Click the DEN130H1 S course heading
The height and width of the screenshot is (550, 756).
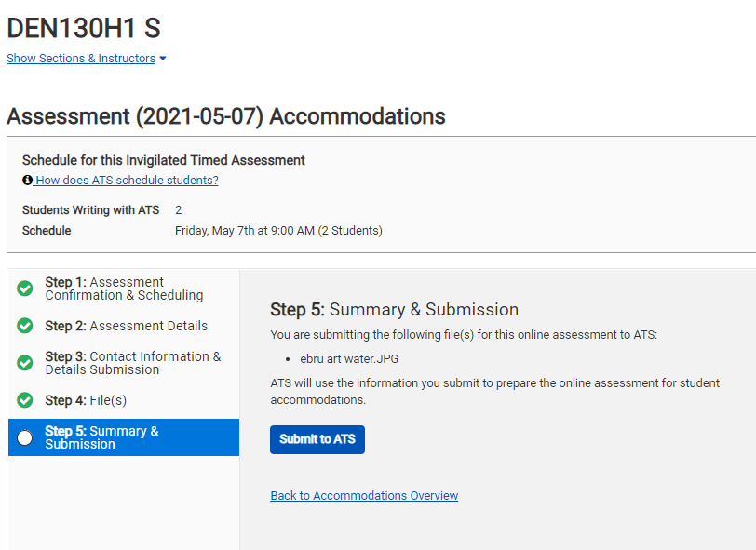tap(84, 28)
